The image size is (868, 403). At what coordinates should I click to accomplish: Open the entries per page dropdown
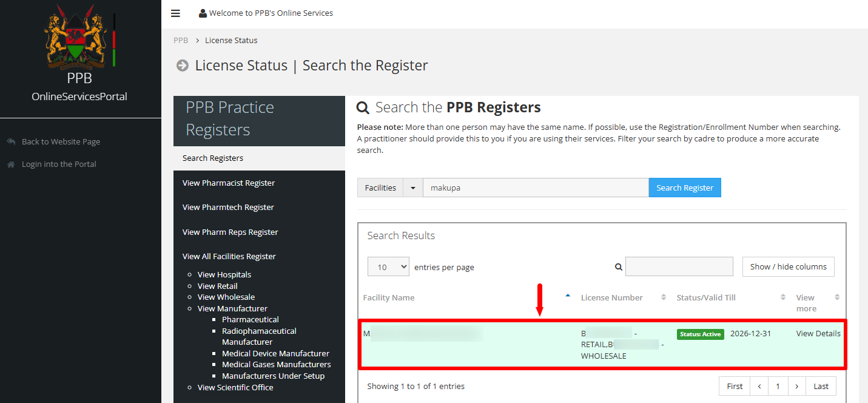point(388,267)
